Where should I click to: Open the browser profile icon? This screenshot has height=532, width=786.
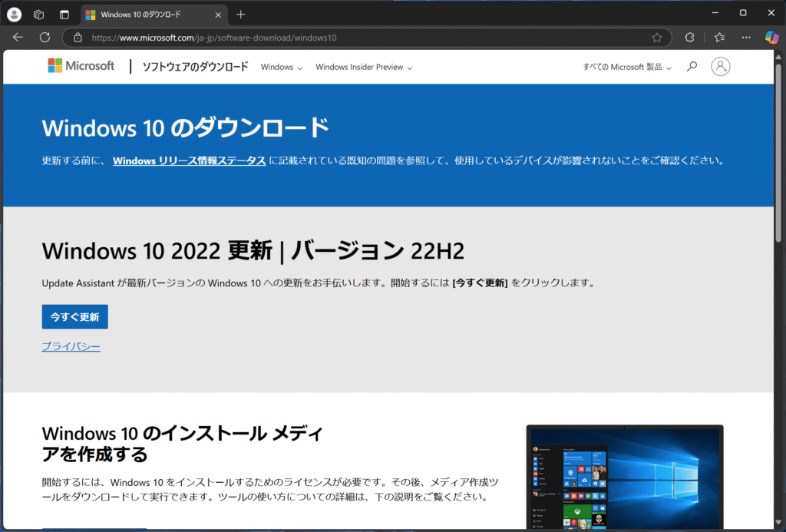(x=14, y=15)
